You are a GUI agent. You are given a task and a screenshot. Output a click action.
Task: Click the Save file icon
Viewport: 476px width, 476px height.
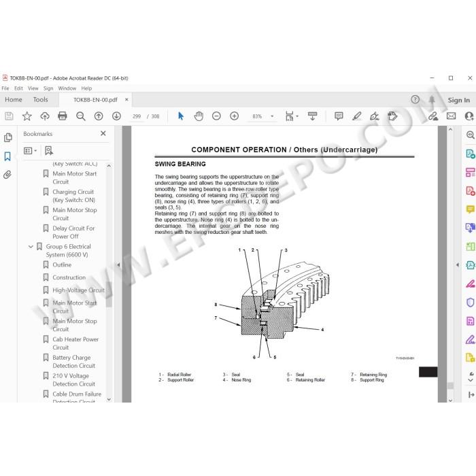coord(9,116)
